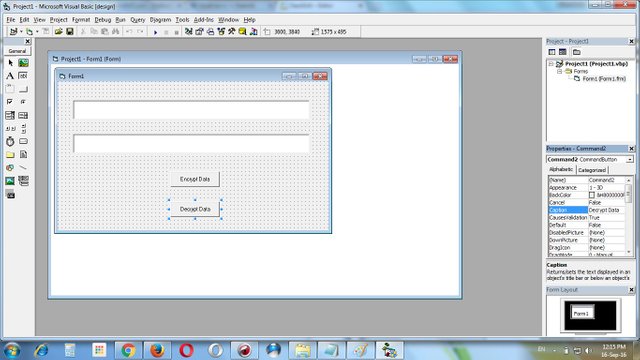Select the Shape control tool
The width and height of the screenshot is (640, 360).
click(10, 168)
